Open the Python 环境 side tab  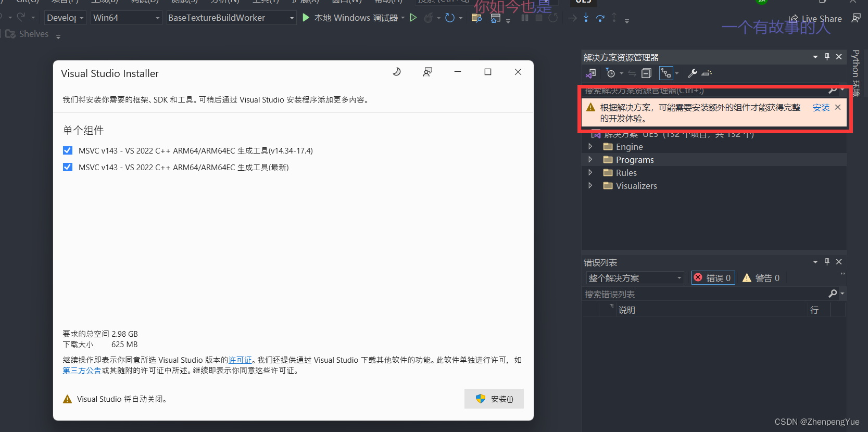pyautogui.click(x=856, y=73)
